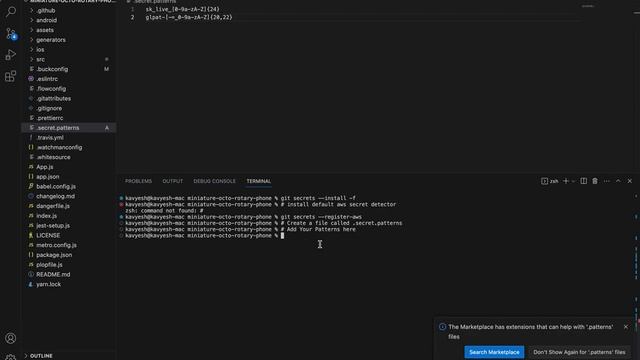Viewport: 640px width, 360px height.
Task: Open the Source Control view
Action: pos(11,33)
